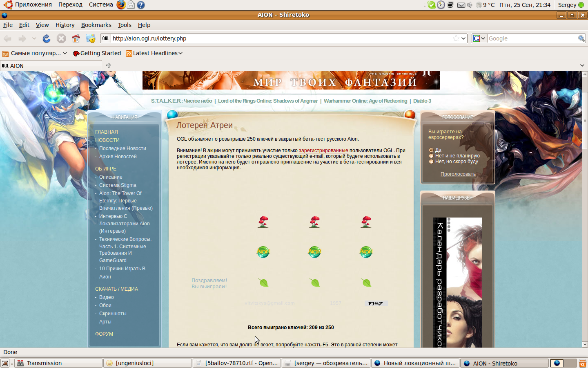
Task: Click the Stop loading icon
Action: pos(61,38)
